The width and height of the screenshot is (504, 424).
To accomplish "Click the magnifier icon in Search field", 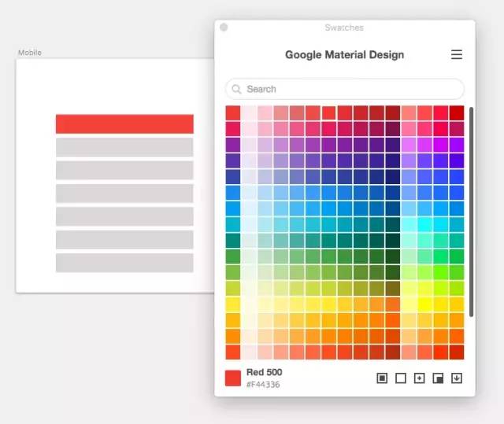I will (x=236, y=89).
